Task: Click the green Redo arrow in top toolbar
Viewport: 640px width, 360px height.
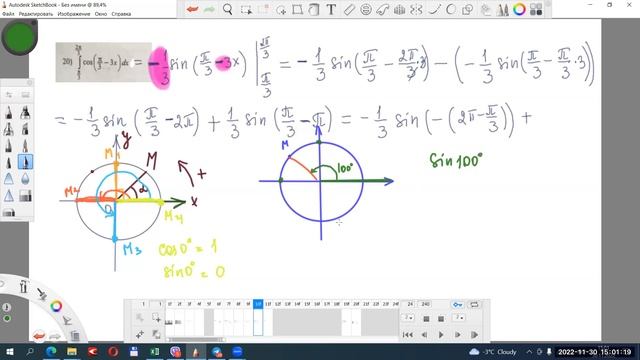Action: (209, 9)
